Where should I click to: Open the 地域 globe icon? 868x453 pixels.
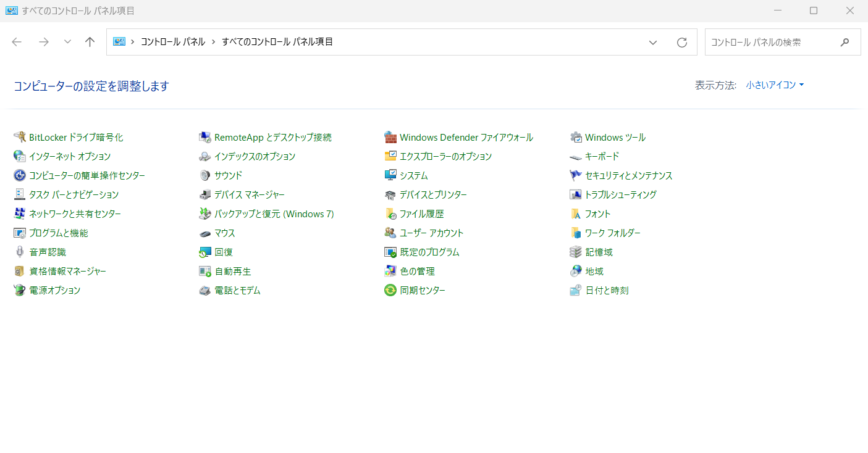pos(576,271)
